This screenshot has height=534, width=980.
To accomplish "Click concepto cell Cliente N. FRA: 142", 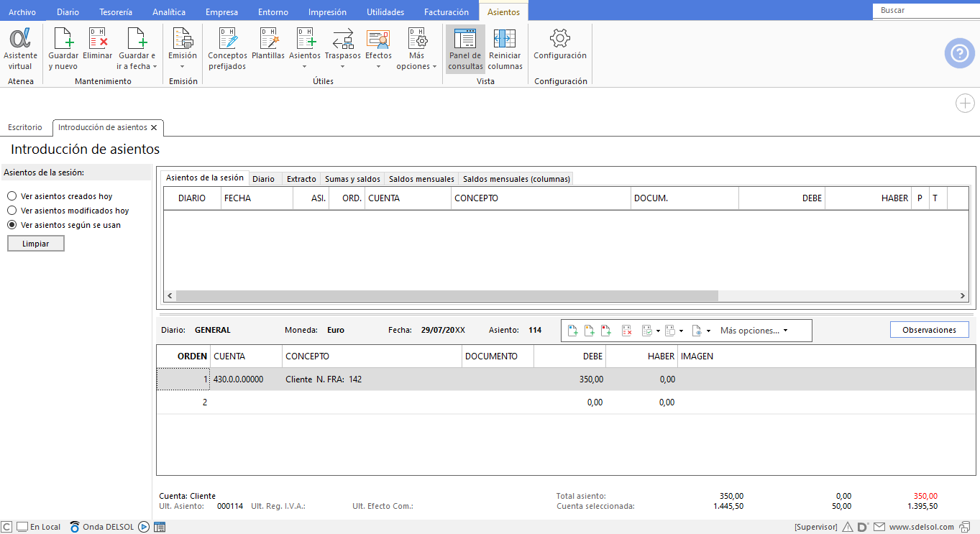I will (372, 379).
